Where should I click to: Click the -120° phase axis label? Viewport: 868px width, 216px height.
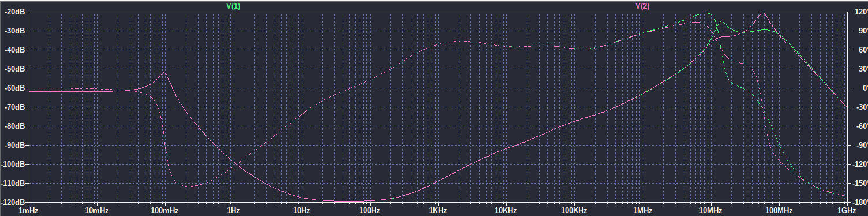(x=859, y=165)
